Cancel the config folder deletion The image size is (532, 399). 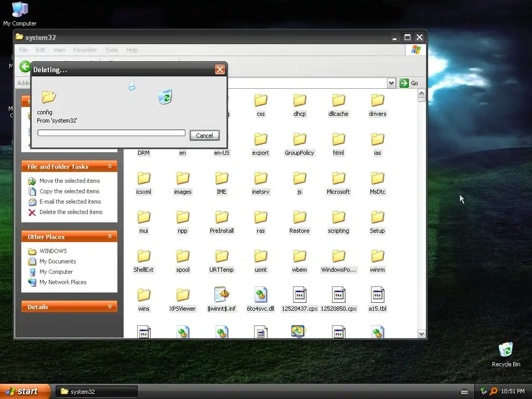point(204,136)
